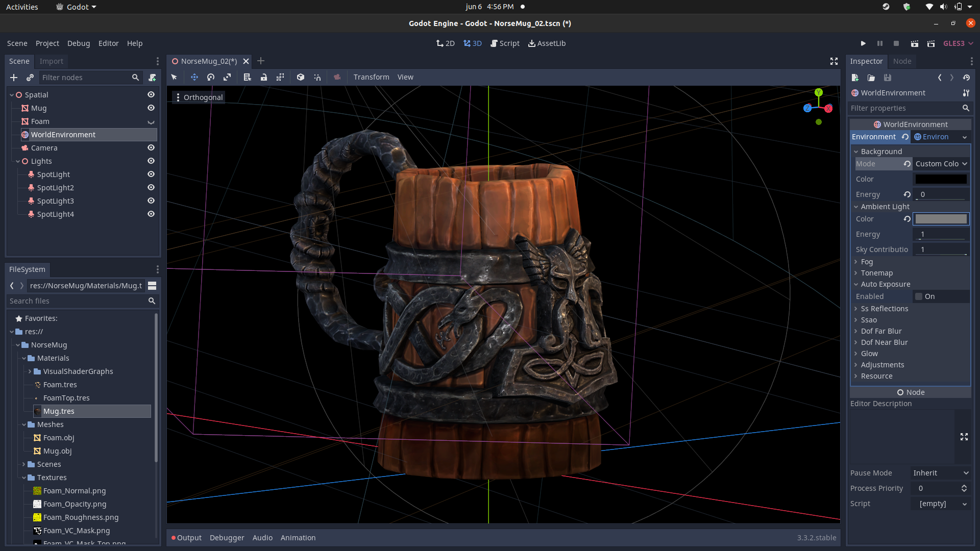Select the Move mode tool icon
Image resolution: width=980 pixels, height=551 pixels.
tap(194, 77)
